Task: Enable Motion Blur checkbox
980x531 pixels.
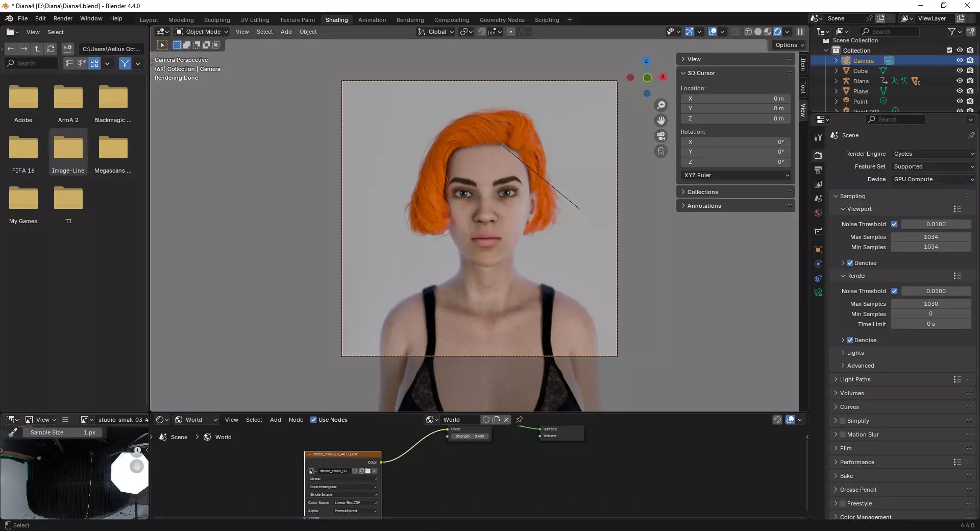Action: [843, 435]
